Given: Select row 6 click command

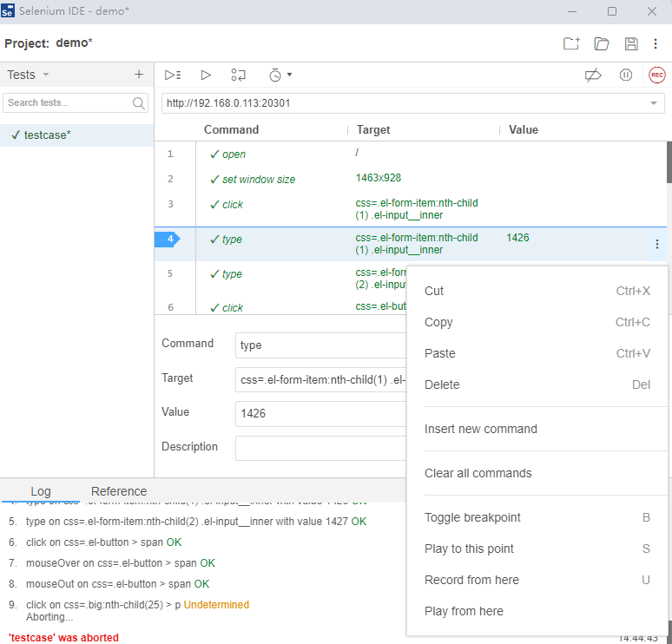Looking at the screenshot, I should tap(280, 306).
